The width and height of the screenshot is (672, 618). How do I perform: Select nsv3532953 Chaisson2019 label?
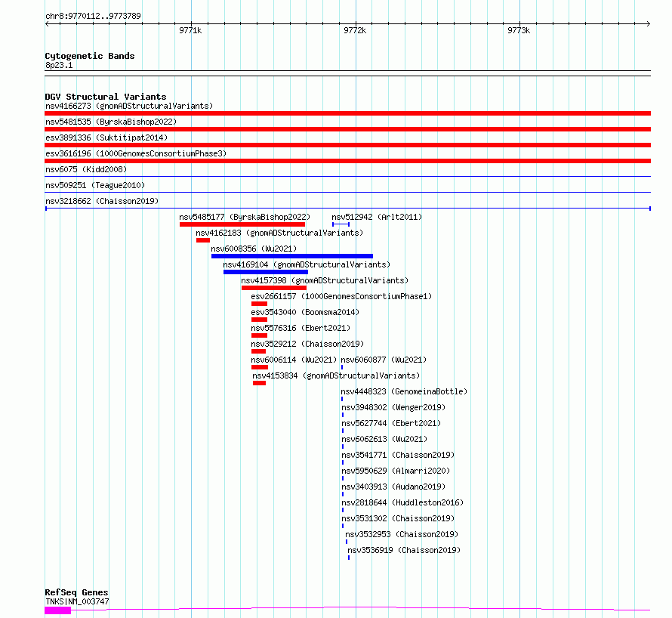tap(402, 534)
